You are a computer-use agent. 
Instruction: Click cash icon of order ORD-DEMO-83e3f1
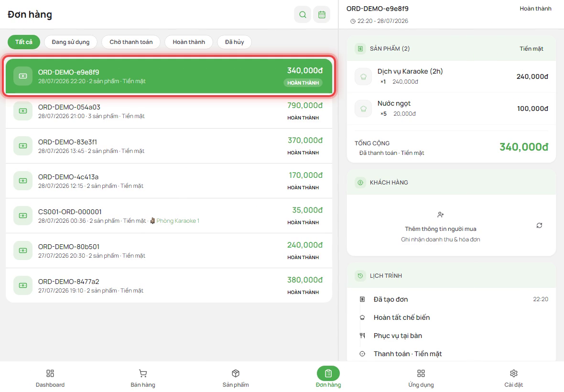[x=23, y=146]
